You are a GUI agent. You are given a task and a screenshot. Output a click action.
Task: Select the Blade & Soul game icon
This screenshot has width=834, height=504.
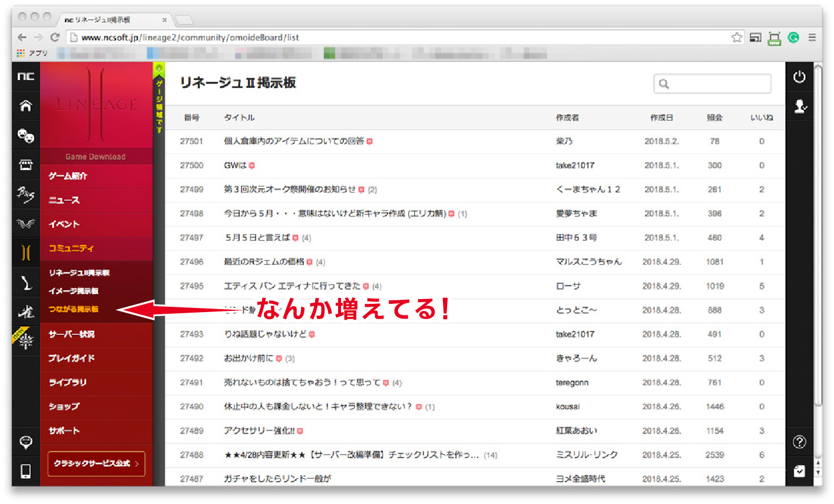[x=25, y=194]
